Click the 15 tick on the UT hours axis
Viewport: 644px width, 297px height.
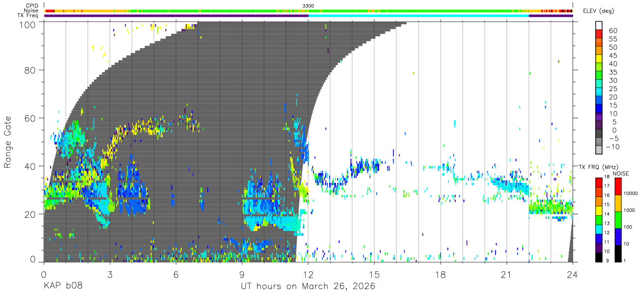pyautogui.click(x=374, y=274)
